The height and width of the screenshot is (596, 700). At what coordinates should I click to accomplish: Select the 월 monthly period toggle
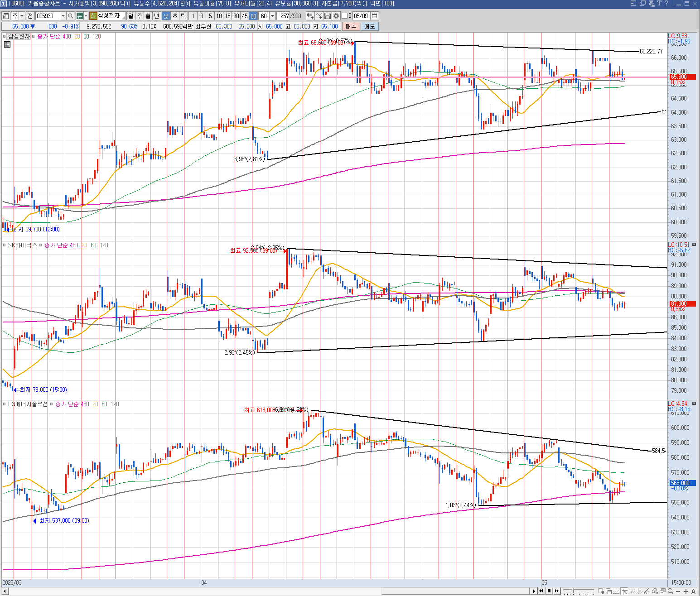148,16
